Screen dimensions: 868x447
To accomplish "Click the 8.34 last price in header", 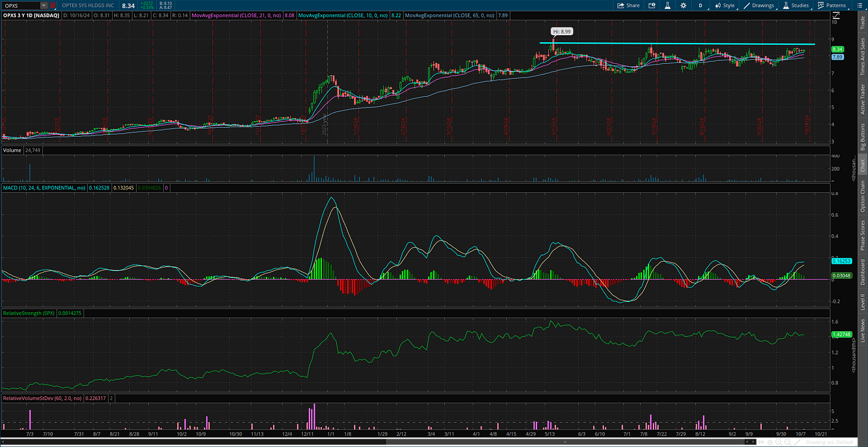I will 128,5.
